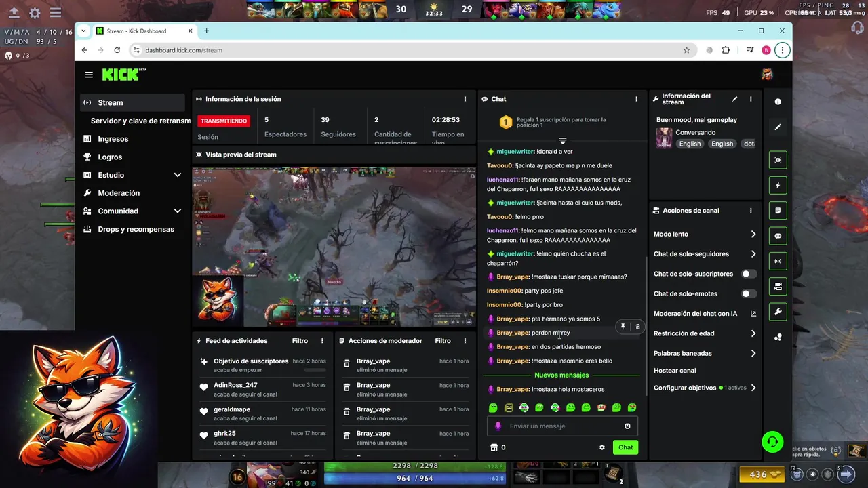868x488 pixels.
Task: Open Información del stream three-dot menu
Action: (x=751, y=99)
